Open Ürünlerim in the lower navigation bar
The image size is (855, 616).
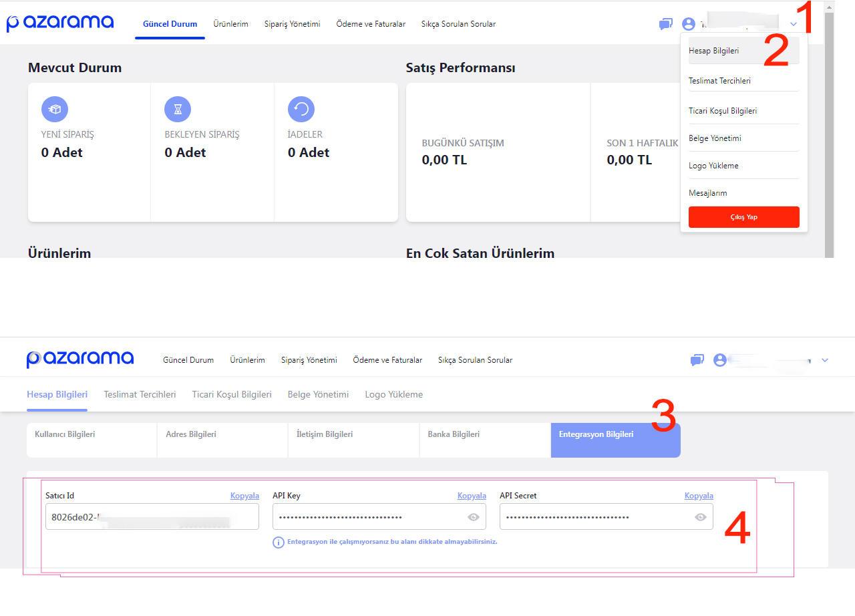(248, 360)
